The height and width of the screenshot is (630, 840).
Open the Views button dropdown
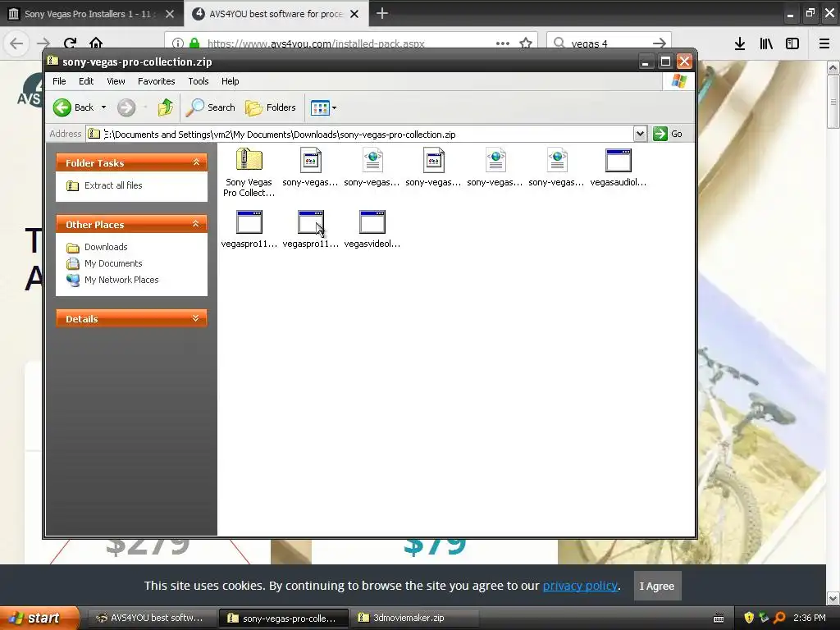pyautogui.click(x=323, y=107)
